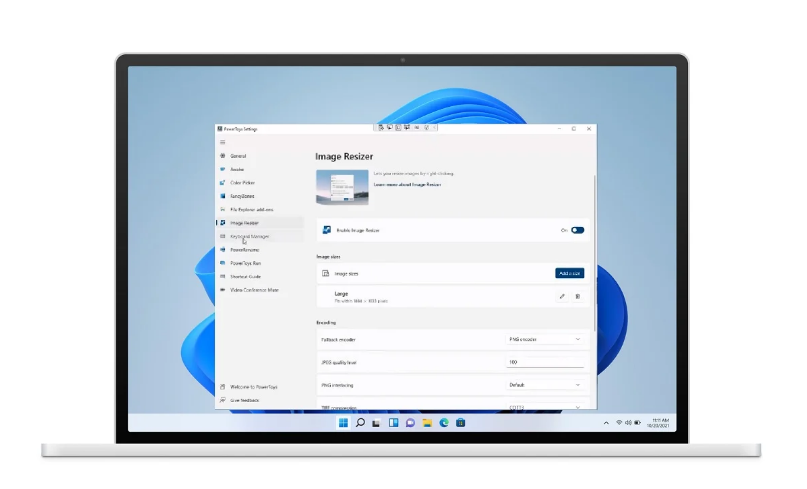Delete the Large image size preset

pos(577,296)
